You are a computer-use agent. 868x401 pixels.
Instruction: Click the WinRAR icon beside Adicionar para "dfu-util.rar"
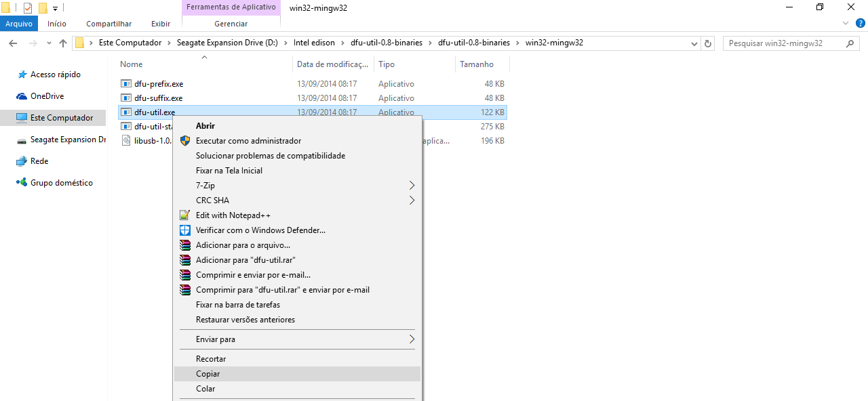point(185,260)
